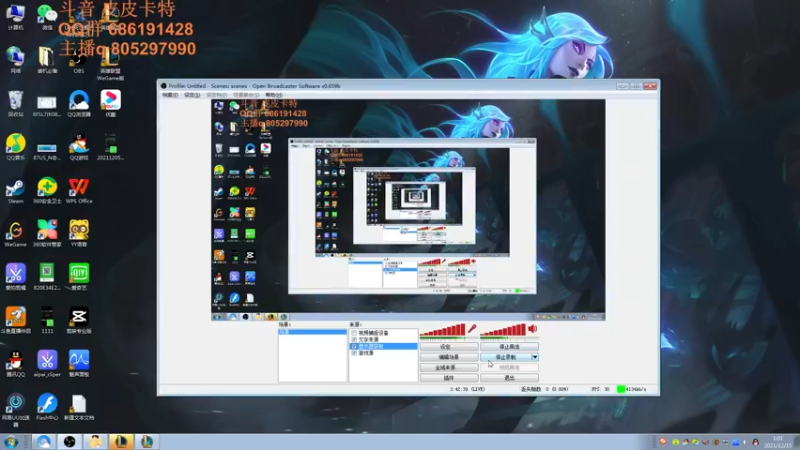This screenshot has height=450, width=800.
Task: Open the 1111 file on desktop
Action: coord(47,320)
